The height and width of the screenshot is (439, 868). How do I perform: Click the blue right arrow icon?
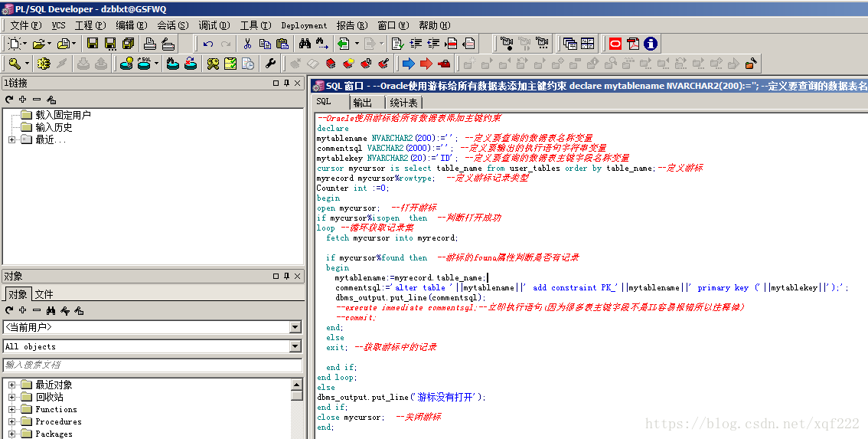click(409, 64)
